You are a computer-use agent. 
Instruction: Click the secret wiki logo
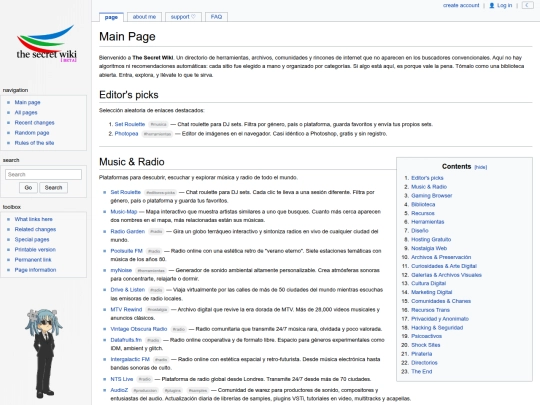pos(46,44)
